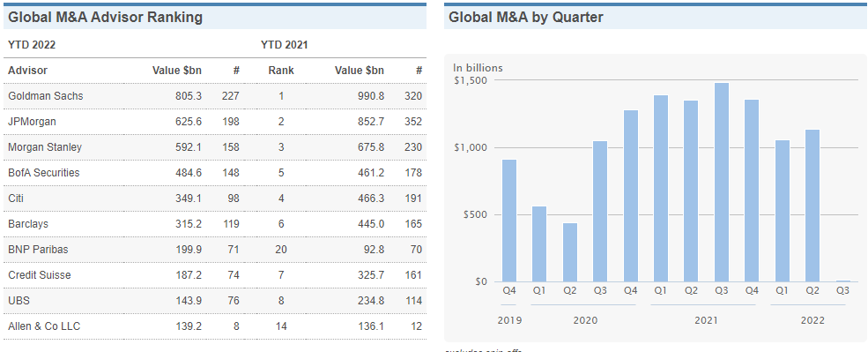Click the Q2 2022 chart bar
The height and width of the screenshot is (352, 868).
[812, 206]
